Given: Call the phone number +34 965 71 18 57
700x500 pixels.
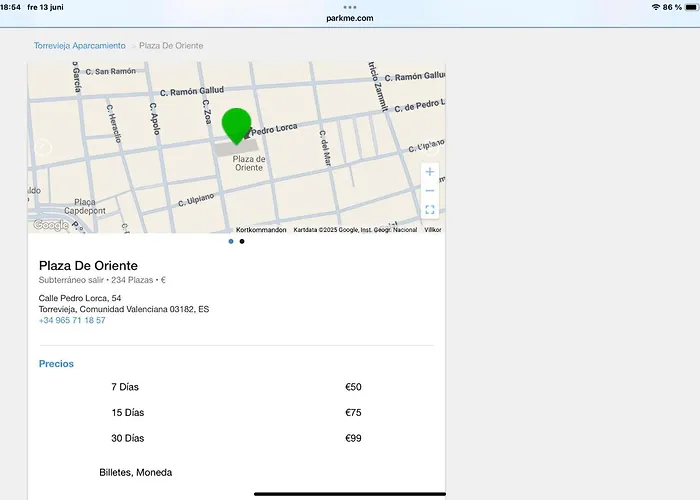Looking at the screenshot, I should (x=72, y=321).
